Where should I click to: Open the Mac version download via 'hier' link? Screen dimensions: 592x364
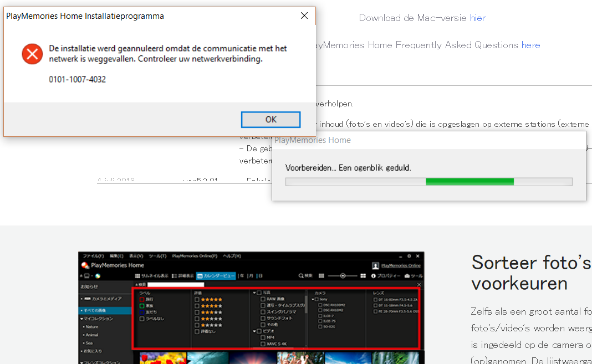click(x=477, y=17)
